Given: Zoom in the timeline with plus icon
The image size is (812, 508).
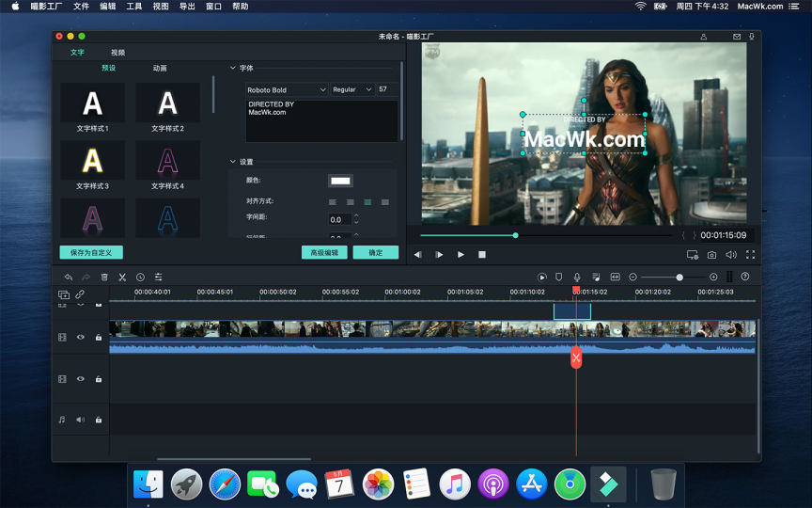Looking at the screenshot, I should (713, 278).
